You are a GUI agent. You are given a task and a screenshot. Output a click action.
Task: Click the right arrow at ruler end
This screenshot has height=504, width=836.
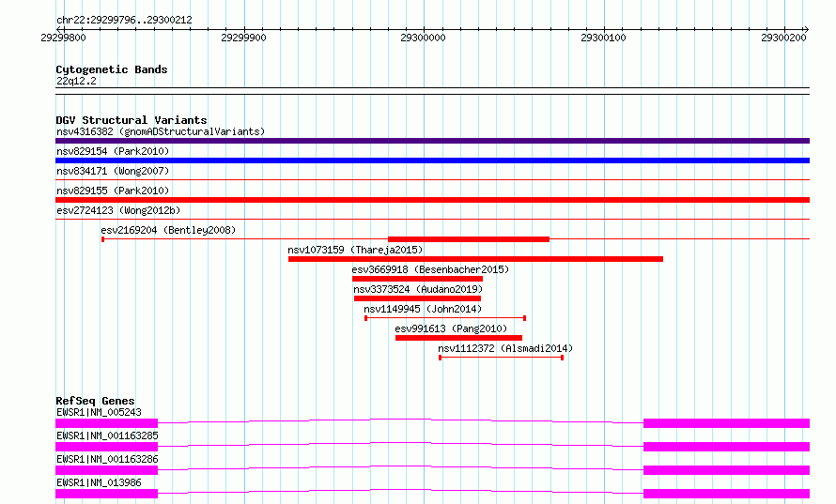pos(806,29)
